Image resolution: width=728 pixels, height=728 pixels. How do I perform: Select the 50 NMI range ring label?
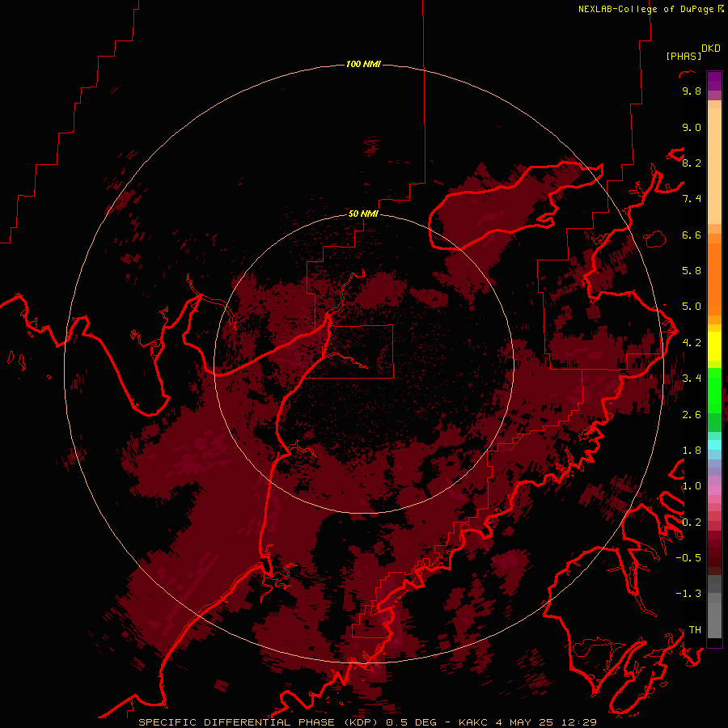point(363,214)
